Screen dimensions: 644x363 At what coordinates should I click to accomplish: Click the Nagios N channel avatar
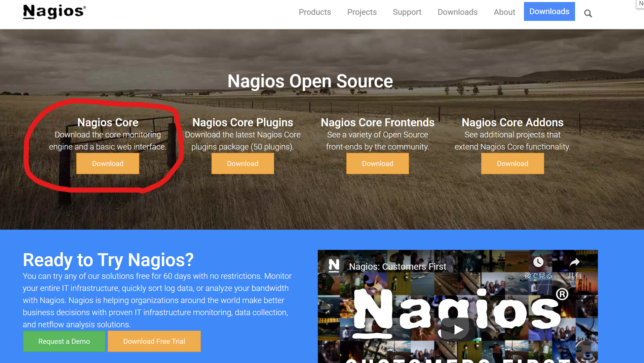point(334,266)
